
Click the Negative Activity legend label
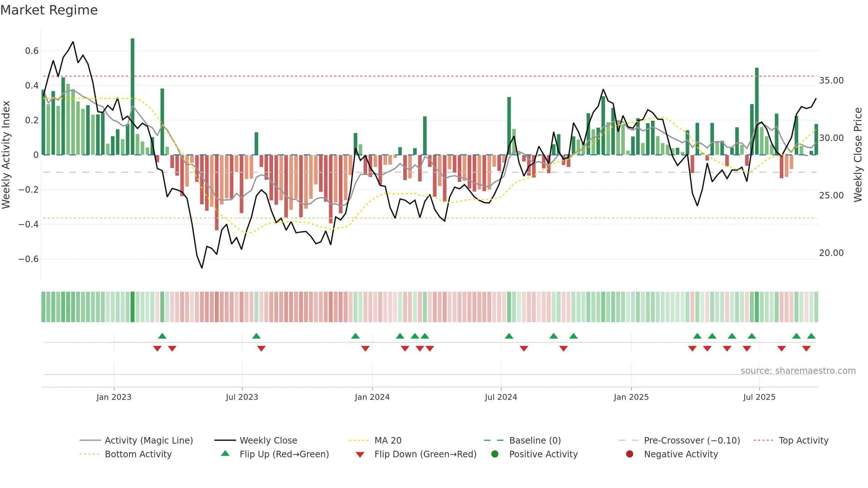pos(681,454)
